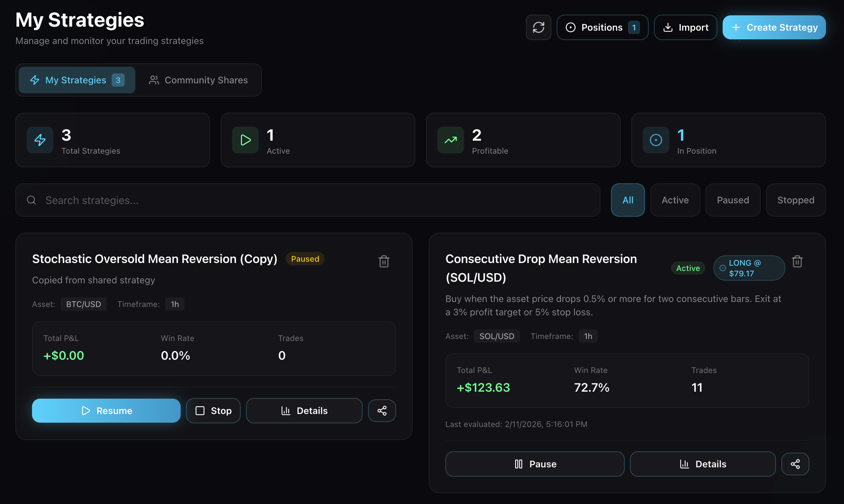Share the Stochastic Oversold Mean Reversion strategy
844x504 pixels.
click(382, 411)
